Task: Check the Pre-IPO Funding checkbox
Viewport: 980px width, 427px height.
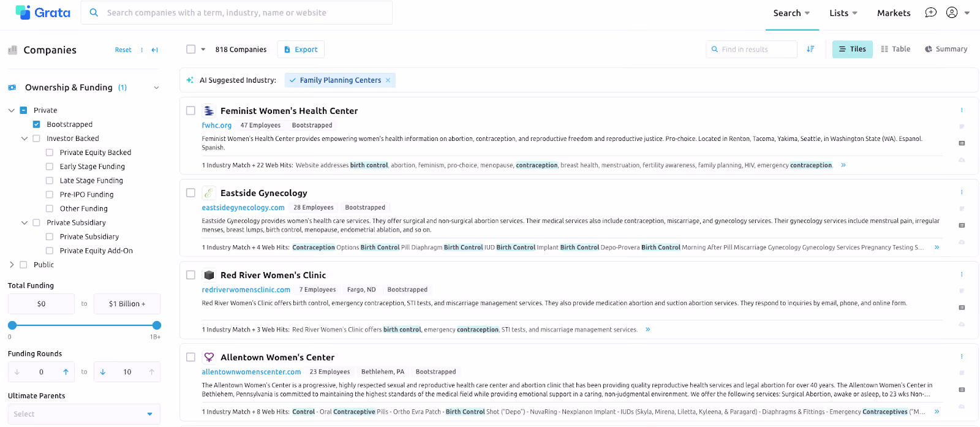Action: point(50,195)
